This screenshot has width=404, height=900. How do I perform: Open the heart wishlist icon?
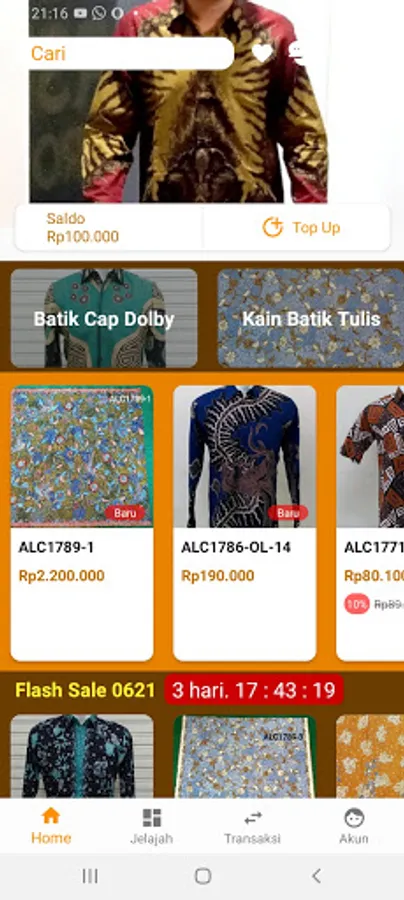262,53
